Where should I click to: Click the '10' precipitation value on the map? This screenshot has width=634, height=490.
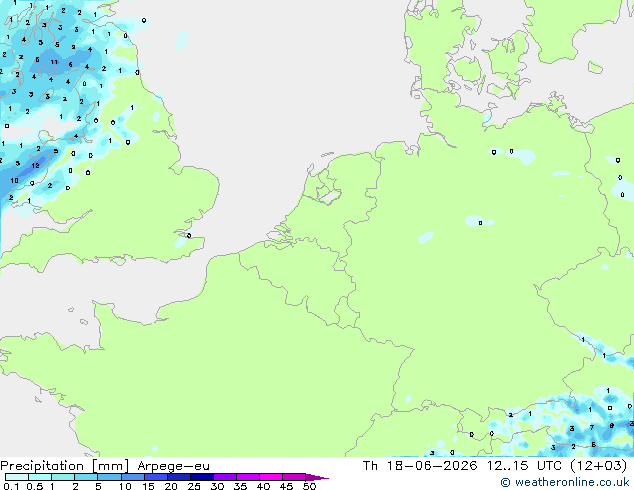tap(15, 180)
